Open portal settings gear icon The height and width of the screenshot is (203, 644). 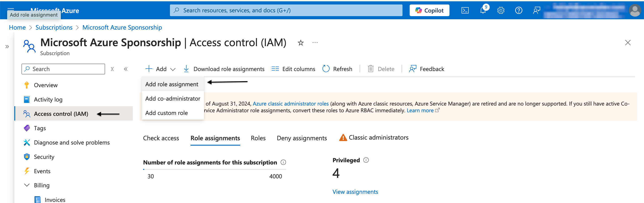[501, 10]
